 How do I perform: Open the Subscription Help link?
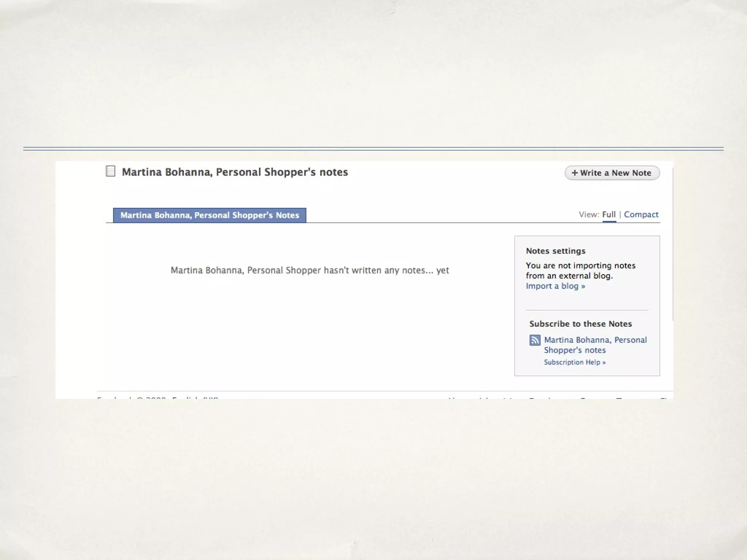click(x=574, y=362)
